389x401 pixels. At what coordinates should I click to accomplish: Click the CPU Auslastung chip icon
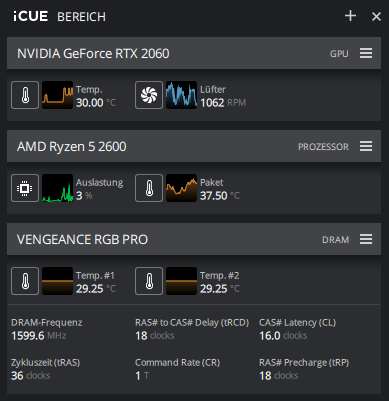tap(25, 188)
